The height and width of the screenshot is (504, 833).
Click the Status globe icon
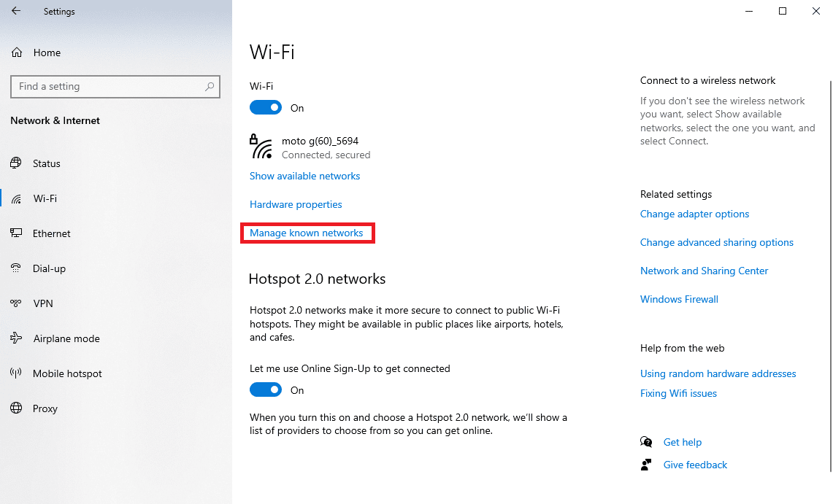tap(17, 163)
